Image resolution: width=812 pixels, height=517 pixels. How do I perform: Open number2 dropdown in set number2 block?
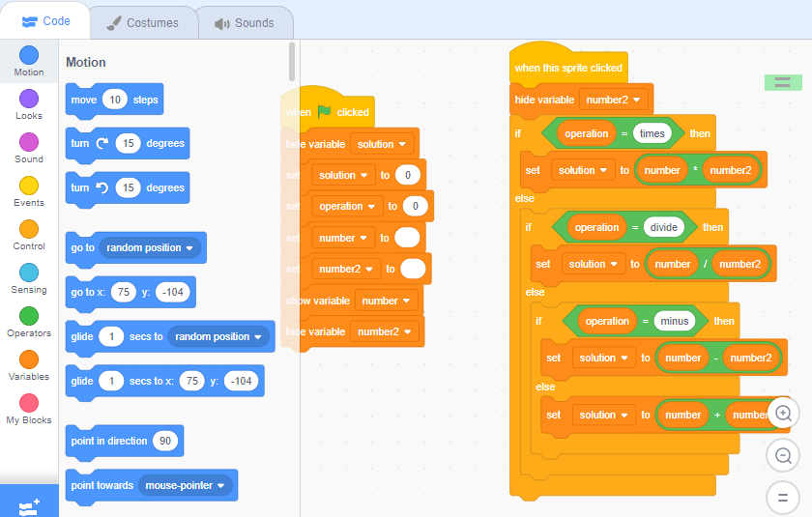[x=346, y=269]
